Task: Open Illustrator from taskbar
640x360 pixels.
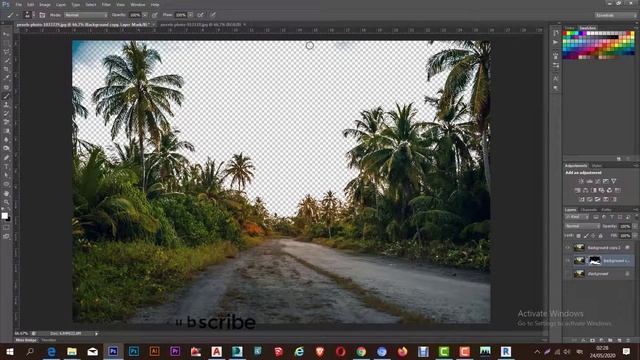Action: tap(154, 351)
